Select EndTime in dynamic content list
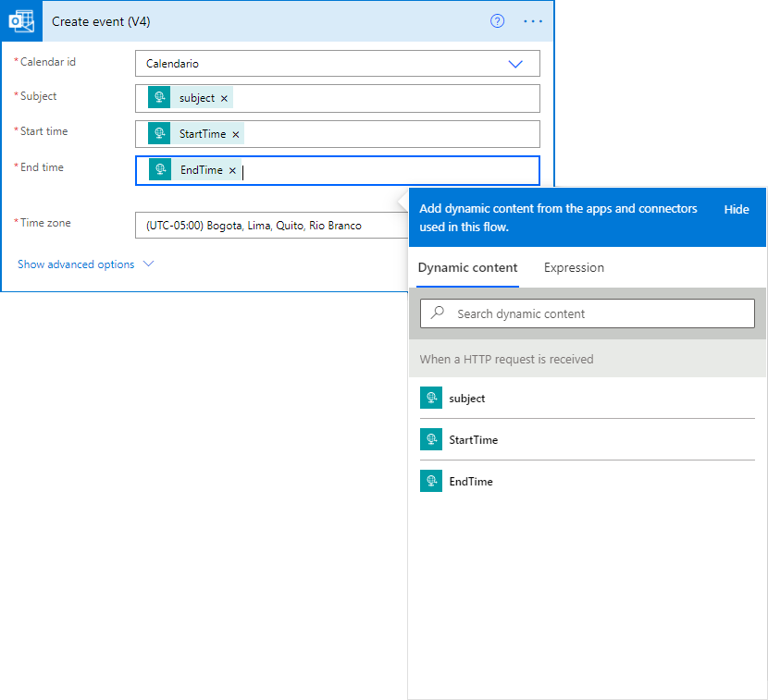 588,481
